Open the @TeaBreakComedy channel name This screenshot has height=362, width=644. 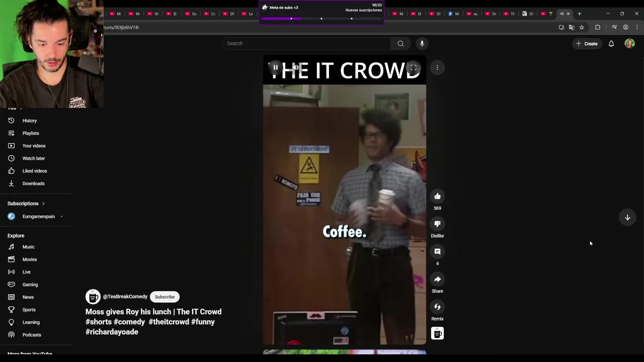[125, 297]
